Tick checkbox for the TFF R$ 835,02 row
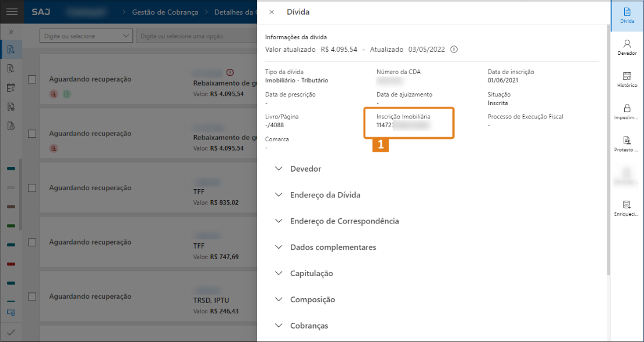Viewport: 644px width, 342px height. [33, 188]
